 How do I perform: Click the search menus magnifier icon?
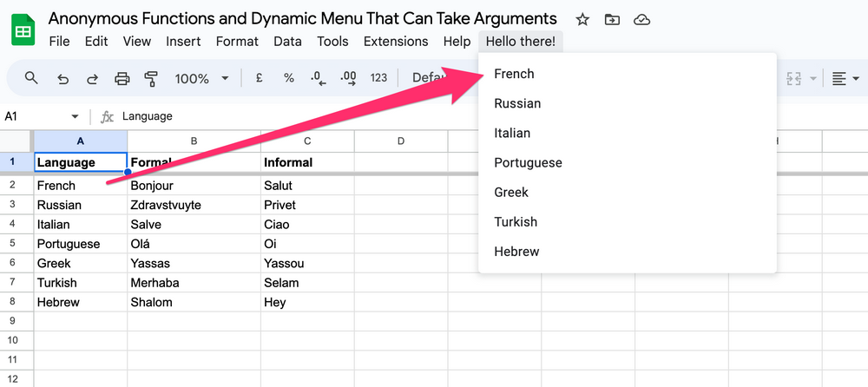click(x=31, y=79)
